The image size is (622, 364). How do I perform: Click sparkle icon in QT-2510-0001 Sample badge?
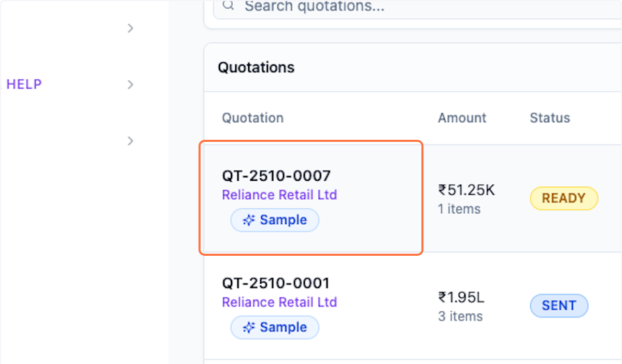tap(249, 328)
